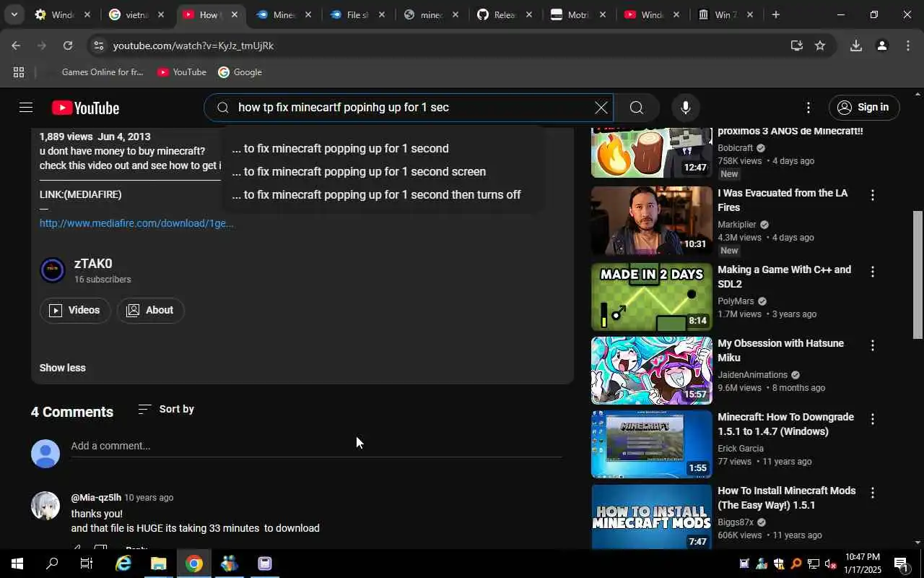924x578 pixels.
Task: Switch to the first Windows settings tab
Action: pos(62,14)
